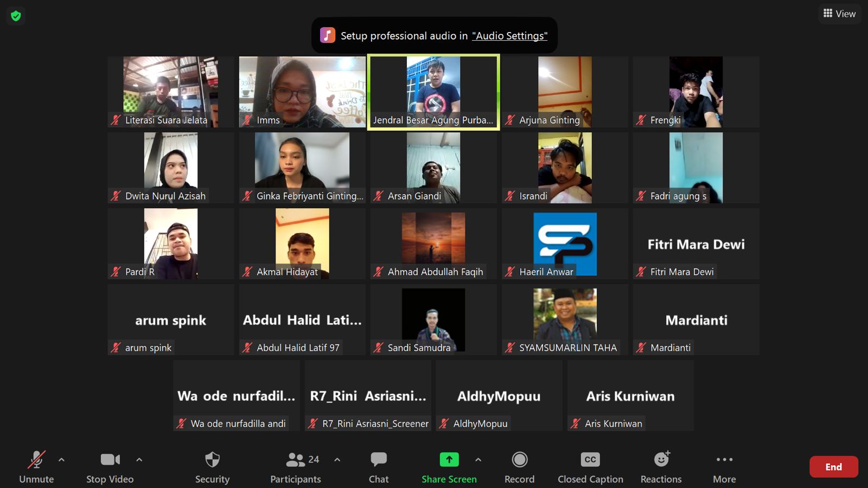Open Reactions smiley menu
Image resolution: width=868 pixels, height=488 pixels.
pyautogui.click(x=661, y=466)
